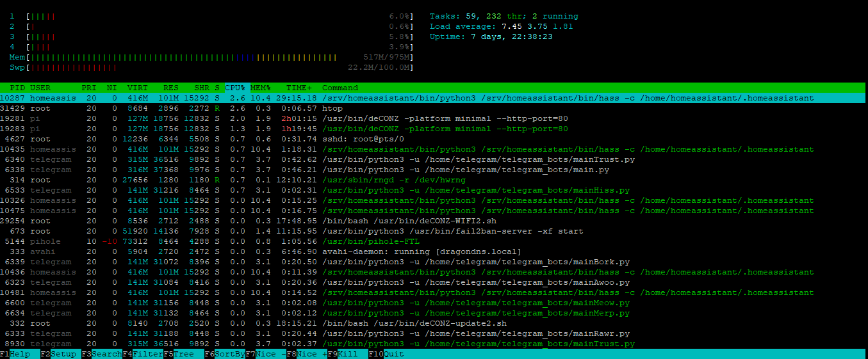Screen dimensions: 868x359
Task: Click the TIME+ column header
Action: click(x=300, y=88)
